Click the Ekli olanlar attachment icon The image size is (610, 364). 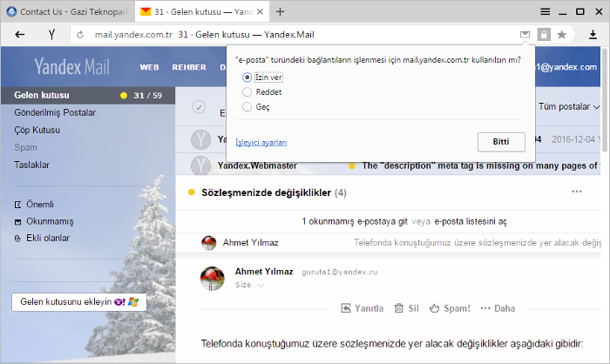pos(17,239)
